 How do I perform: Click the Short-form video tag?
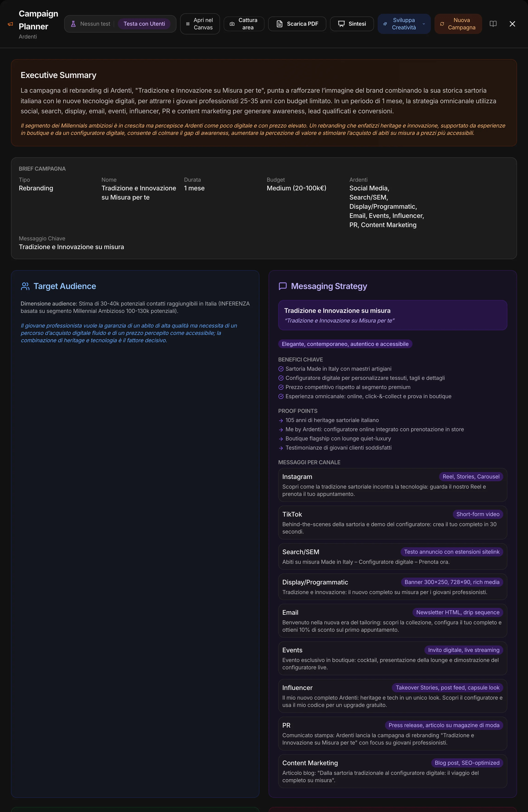478,514
